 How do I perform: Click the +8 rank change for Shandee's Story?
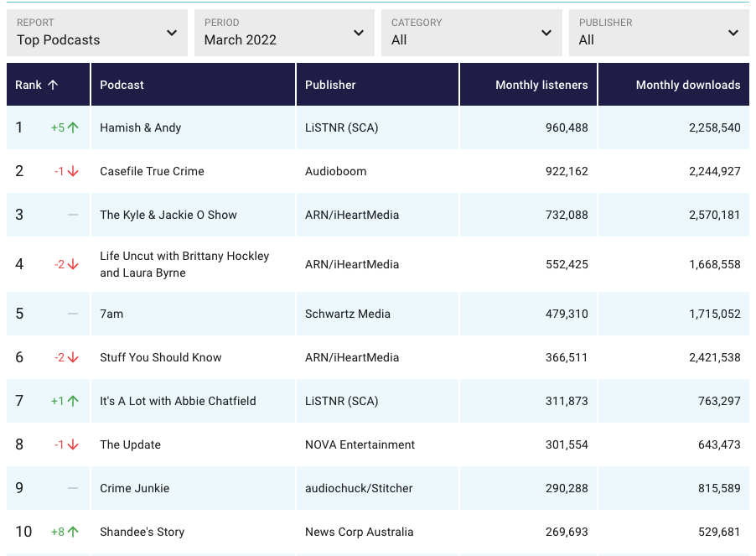(x=58, y=532)
